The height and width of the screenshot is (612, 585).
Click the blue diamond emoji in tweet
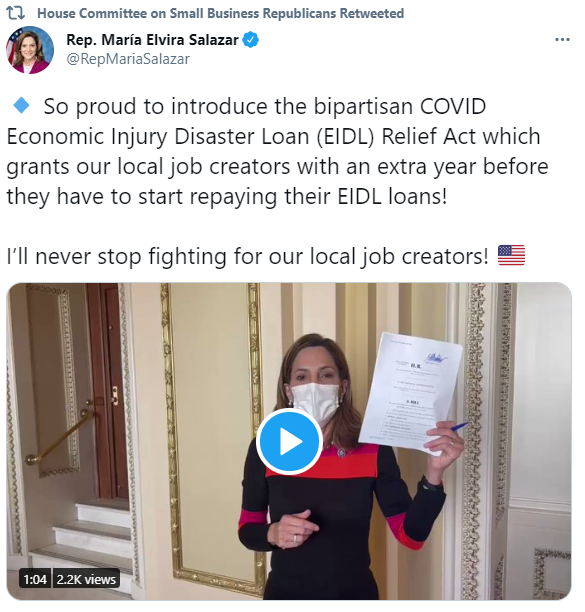(21, 105)
